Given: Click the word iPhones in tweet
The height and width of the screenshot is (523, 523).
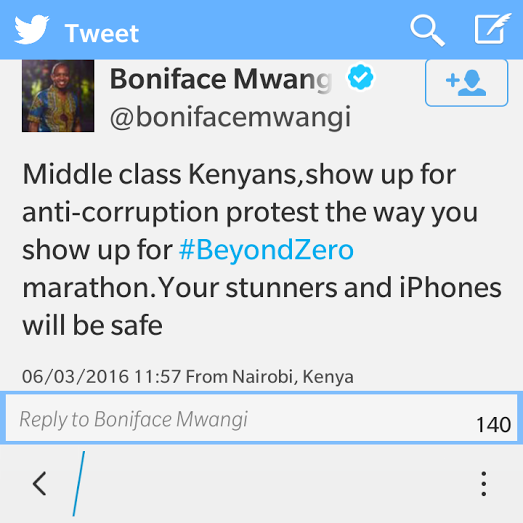Looking at the screenshot, I should pyautogui.click(x=450, y=288).
